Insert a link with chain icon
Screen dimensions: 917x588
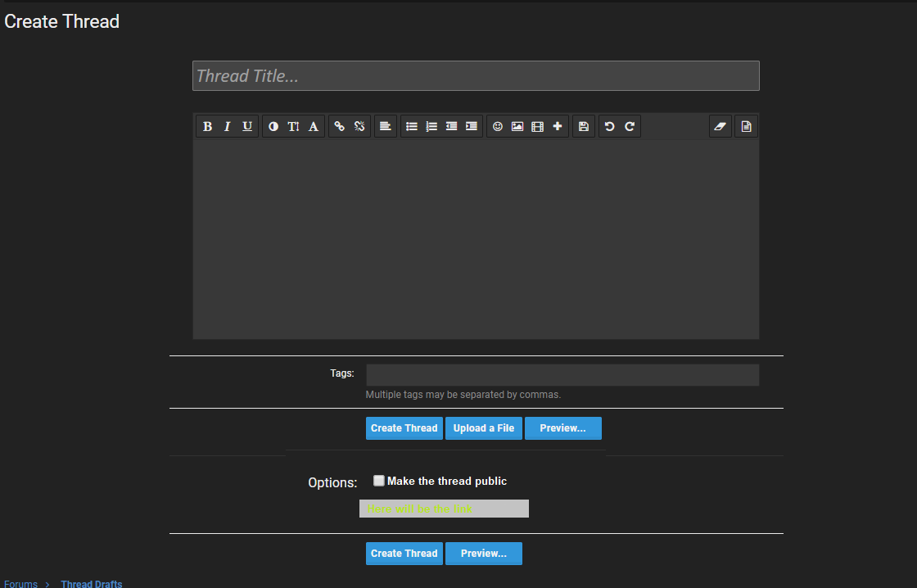339,126
